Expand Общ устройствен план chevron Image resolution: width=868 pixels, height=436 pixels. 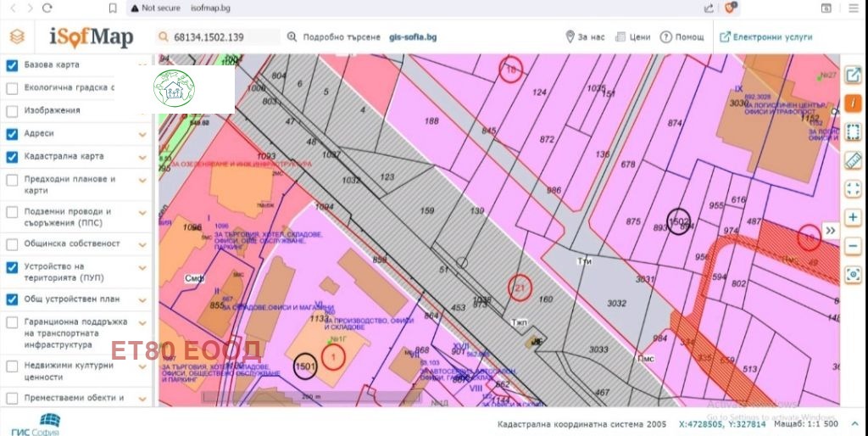coord(142,299)
